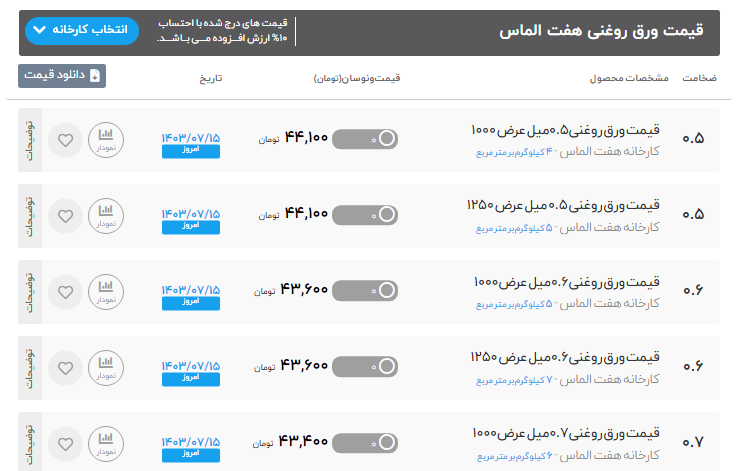Add 0.7 mm width 1000 sheet to favorites
The height and width of the screenshot is (471, 744).
pyautogui.click(x=66, y=442)
